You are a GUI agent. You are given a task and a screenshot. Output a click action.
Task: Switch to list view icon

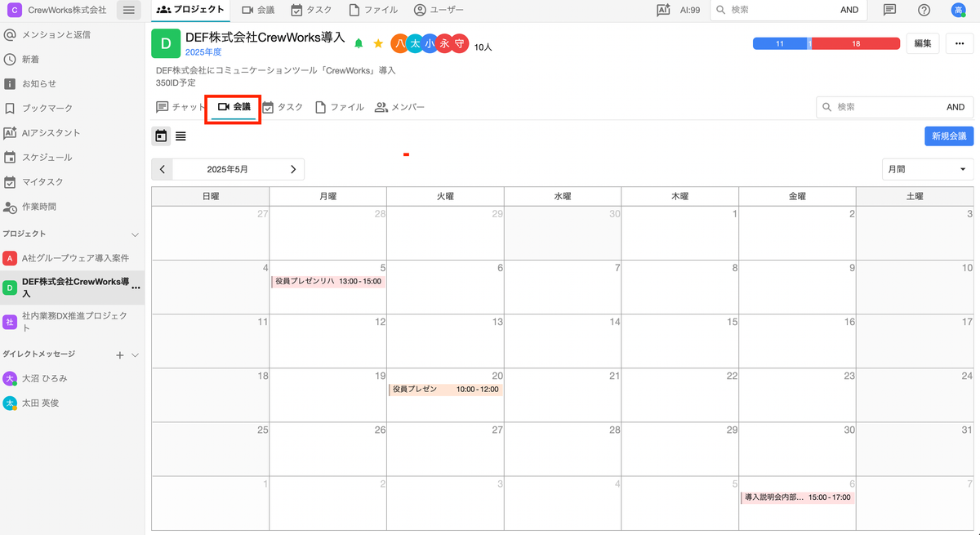coord(180,136)
